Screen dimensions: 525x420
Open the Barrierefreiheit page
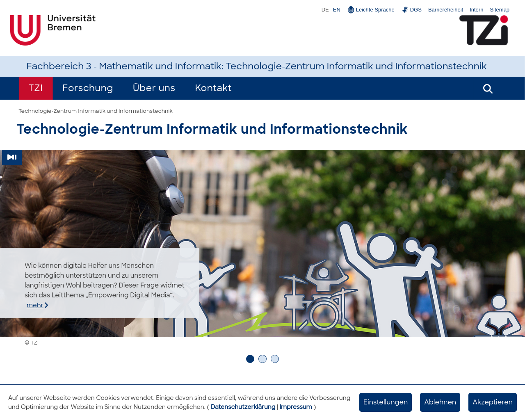(x=445, y=10)
